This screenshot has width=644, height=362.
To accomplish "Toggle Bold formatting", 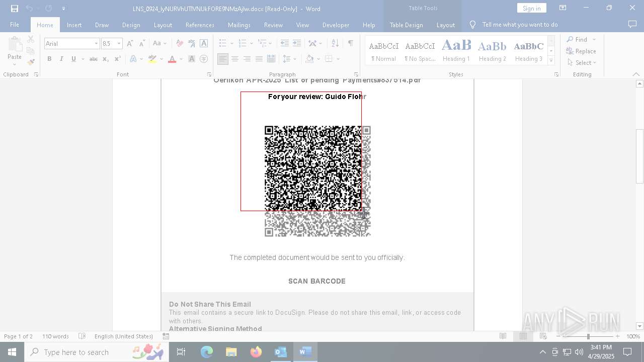I will tap(49, 59).
